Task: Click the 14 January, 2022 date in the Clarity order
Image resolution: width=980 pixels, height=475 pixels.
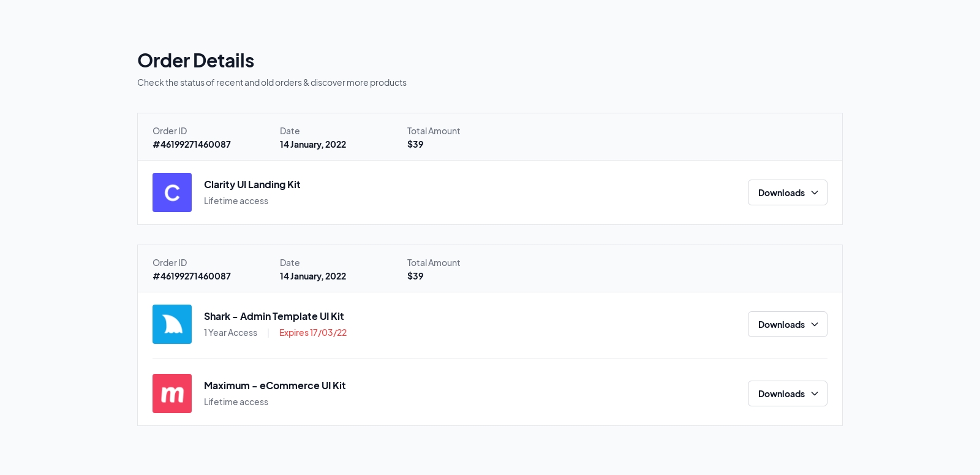Action: pyautogui.click(x=313, y=145)
